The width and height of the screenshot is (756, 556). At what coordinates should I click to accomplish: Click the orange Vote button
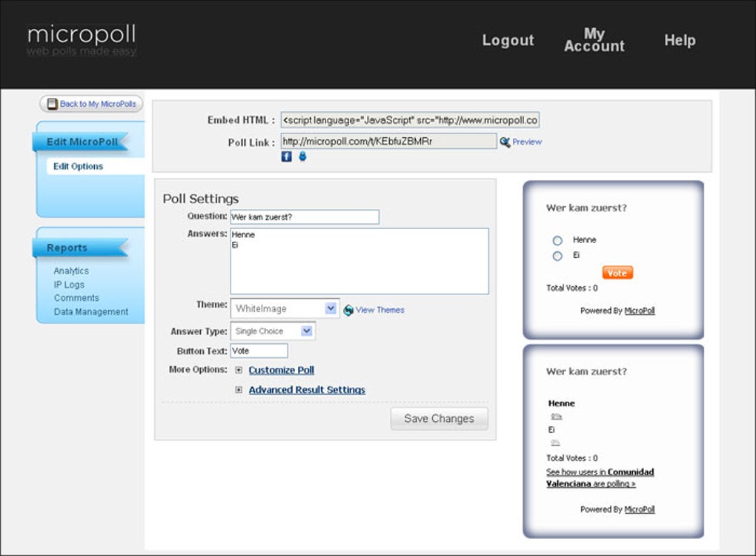tap(617, 273)
